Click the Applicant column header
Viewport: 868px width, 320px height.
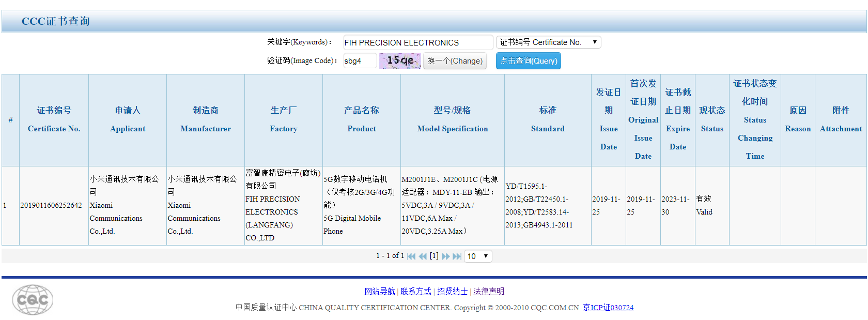(128, 120)
